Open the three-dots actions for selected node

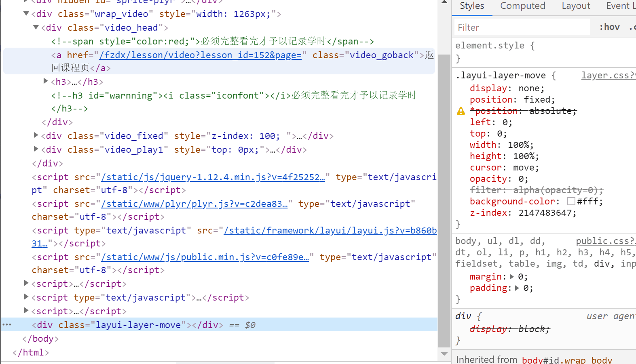(7, 324)
